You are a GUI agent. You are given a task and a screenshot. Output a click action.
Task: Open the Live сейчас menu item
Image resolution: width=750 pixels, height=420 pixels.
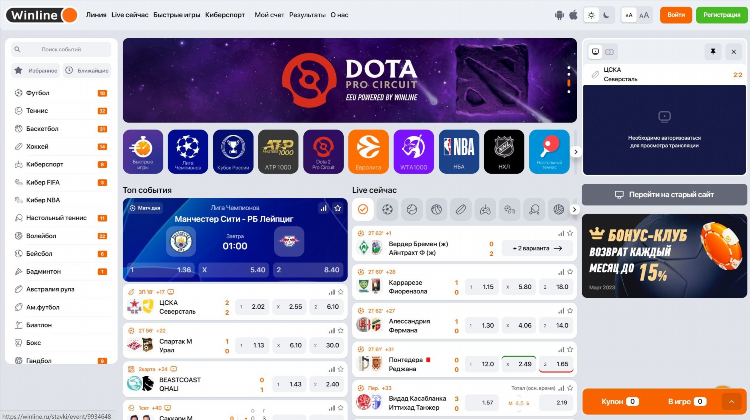coord(130,15)
